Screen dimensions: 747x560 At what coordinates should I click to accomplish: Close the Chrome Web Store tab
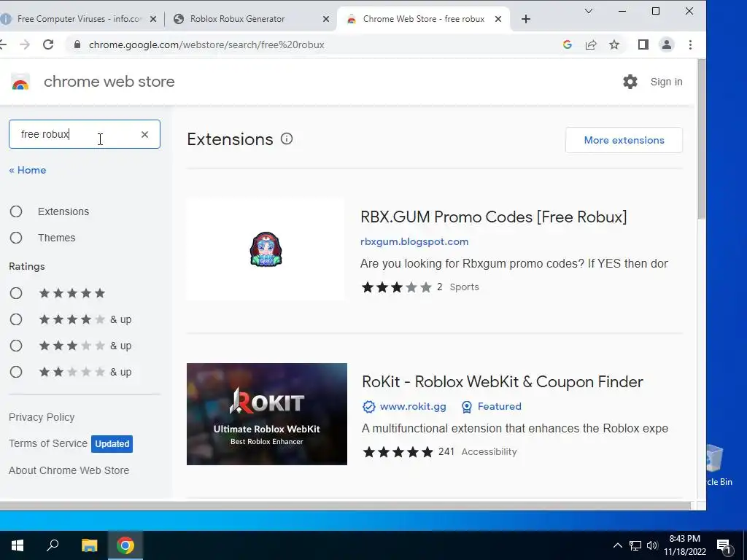[x=498, y=19]
